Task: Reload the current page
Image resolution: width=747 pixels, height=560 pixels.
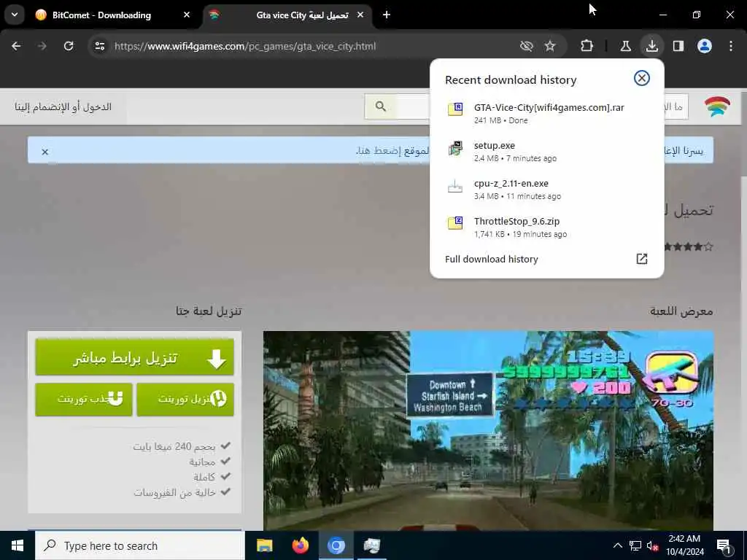Action: (x=69, y=46)
